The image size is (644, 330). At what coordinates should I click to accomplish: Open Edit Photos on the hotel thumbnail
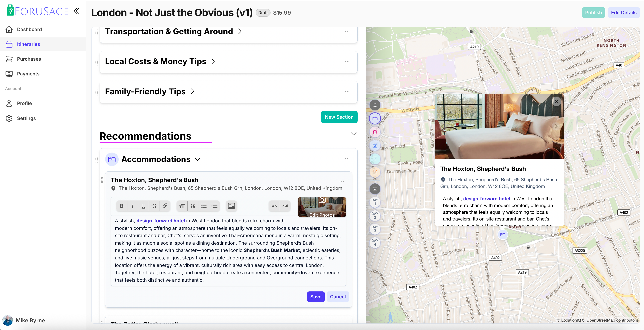(x=322, y=207)
